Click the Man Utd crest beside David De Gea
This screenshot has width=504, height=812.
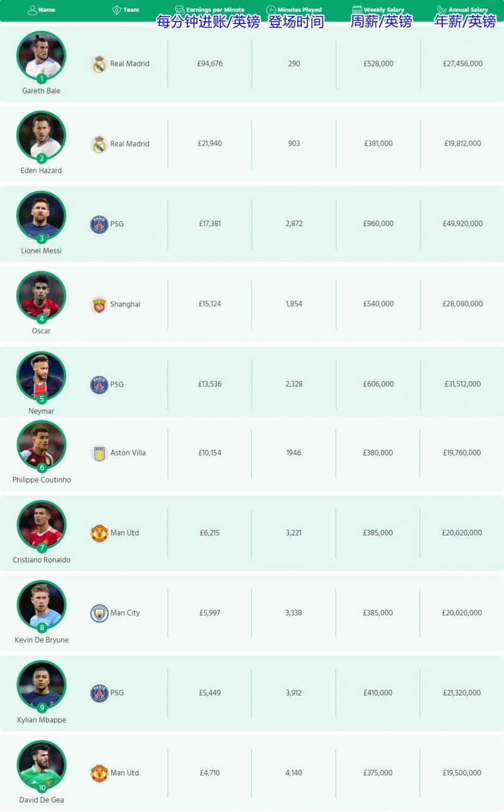click(99, 773)
